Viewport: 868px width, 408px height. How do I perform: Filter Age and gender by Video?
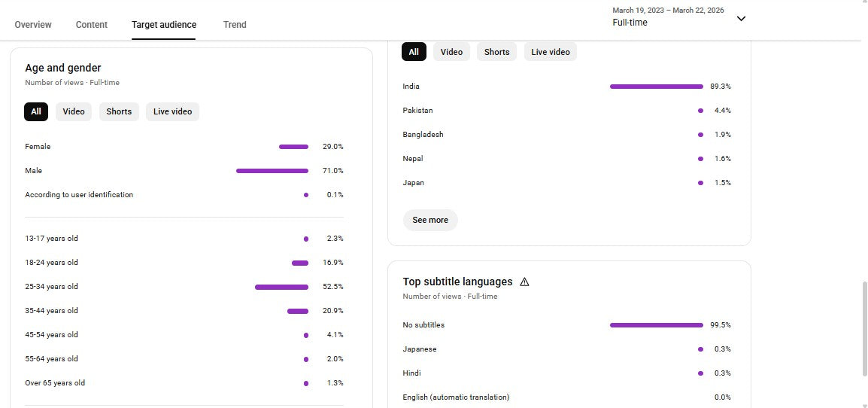(74, 111)
